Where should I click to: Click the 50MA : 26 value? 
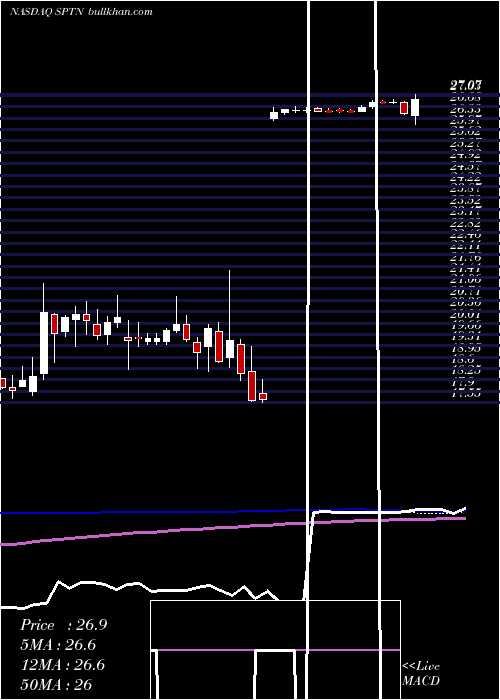tap(56, 684)
